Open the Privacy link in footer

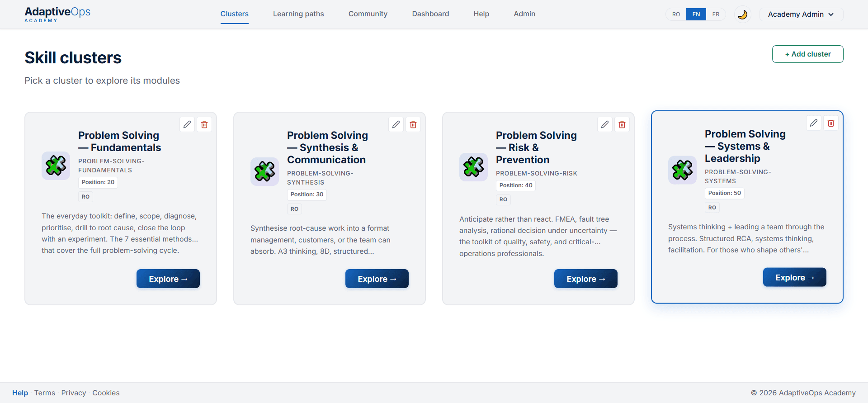[x=74, y=393]
